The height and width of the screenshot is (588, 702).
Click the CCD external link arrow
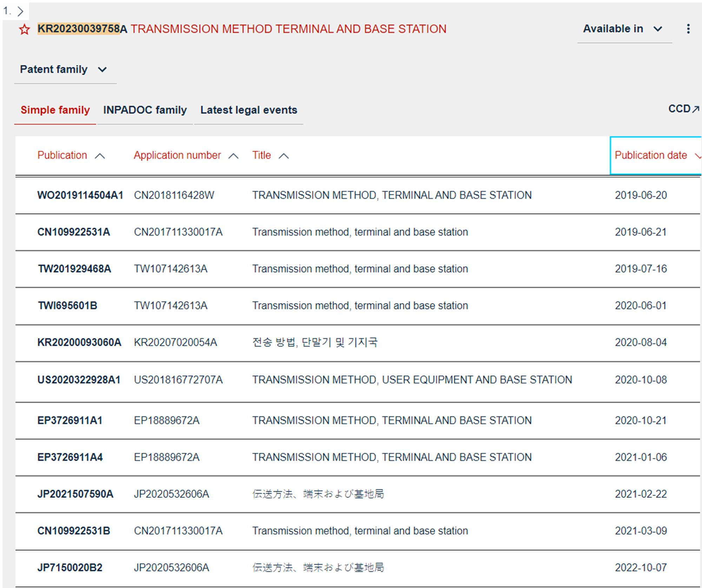point(695,109)
